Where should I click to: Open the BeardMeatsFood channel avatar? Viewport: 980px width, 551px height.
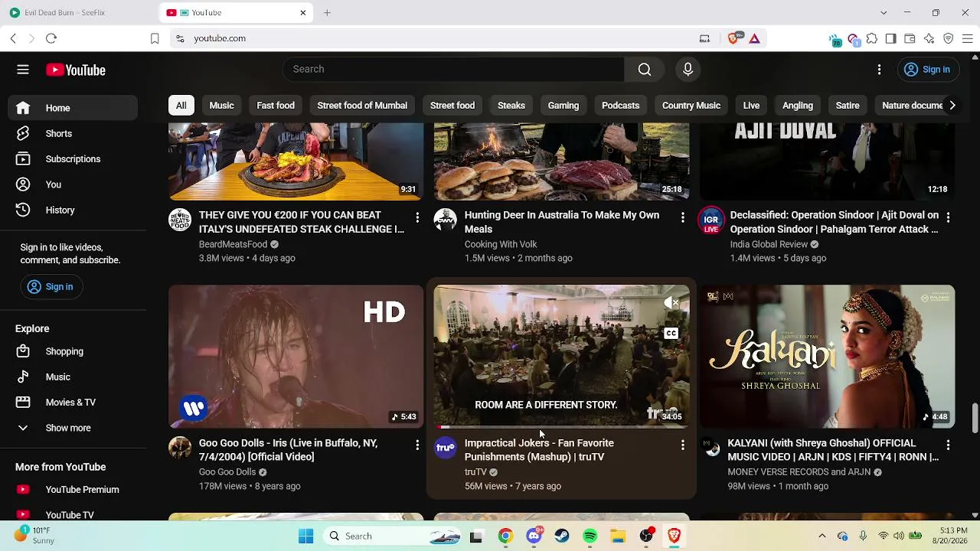click(x=180, y=220)
